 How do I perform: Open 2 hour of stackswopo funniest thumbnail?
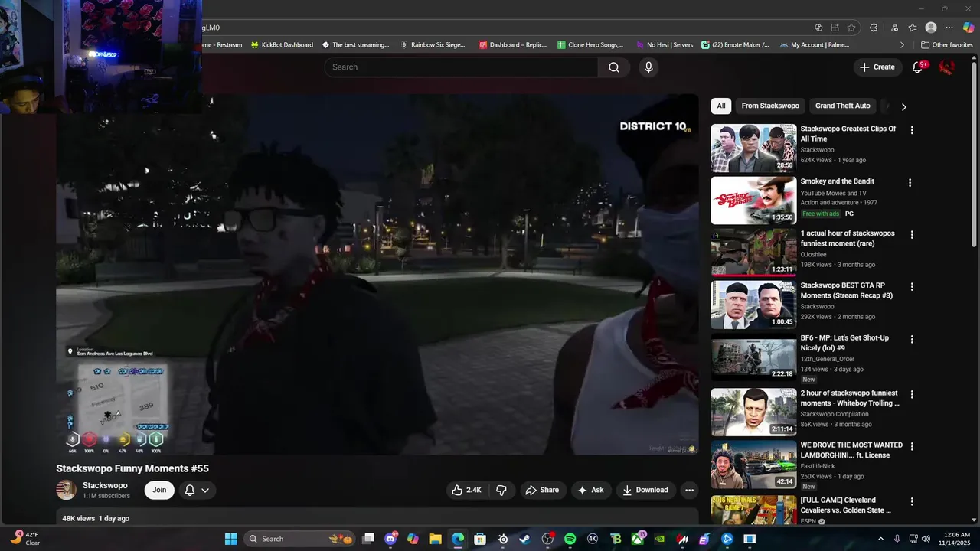[x=753, y=412]
